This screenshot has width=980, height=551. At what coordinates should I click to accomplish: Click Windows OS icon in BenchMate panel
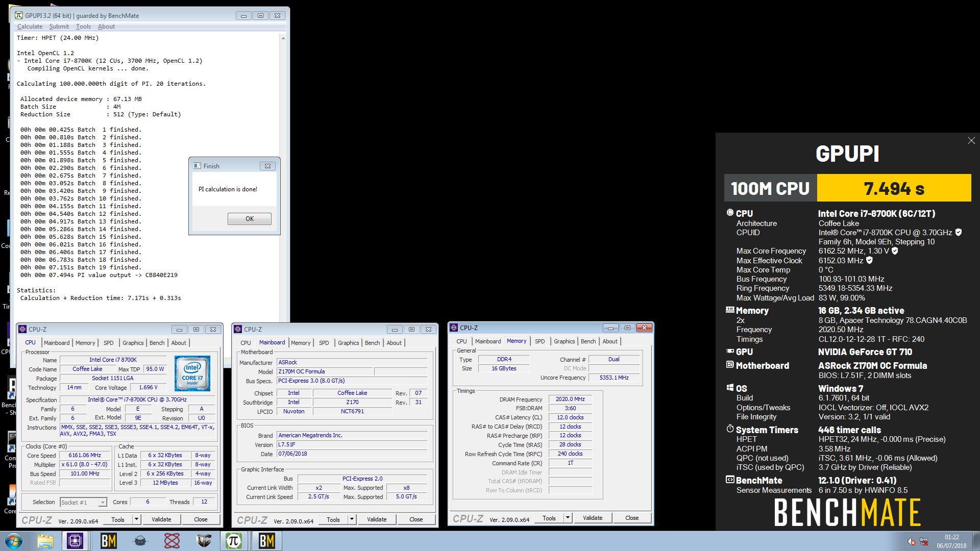coord(730,387)
